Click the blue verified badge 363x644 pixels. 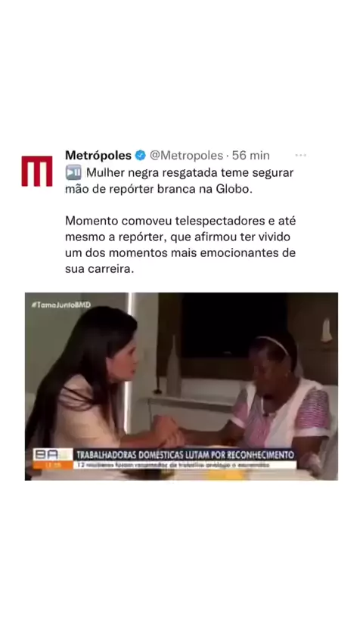point(141,156)
